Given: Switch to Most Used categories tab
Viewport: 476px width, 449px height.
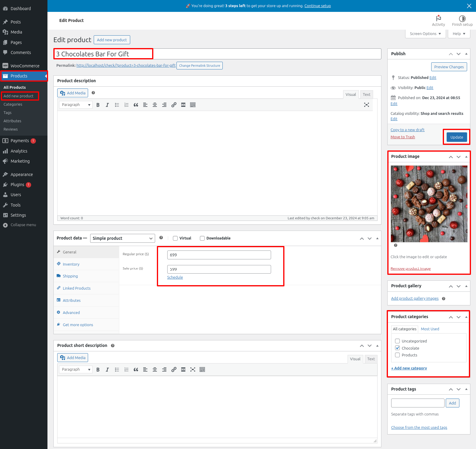Looking at the screenshot, I should click(x=430, y=329).
